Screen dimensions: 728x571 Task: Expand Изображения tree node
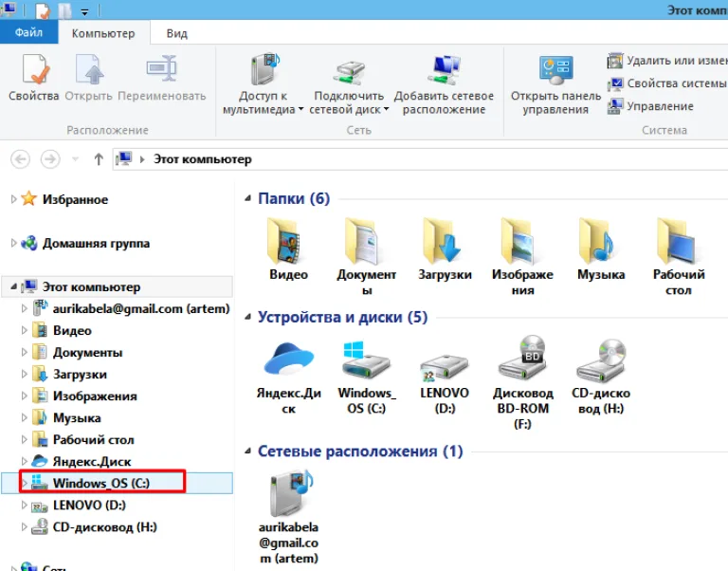24,396
